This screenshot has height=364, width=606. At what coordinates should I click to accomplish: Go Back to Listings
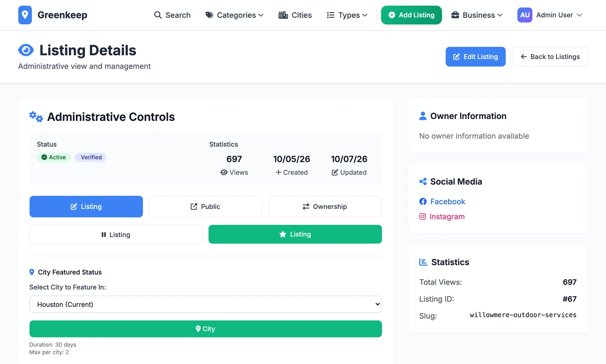tap(550, 57)
